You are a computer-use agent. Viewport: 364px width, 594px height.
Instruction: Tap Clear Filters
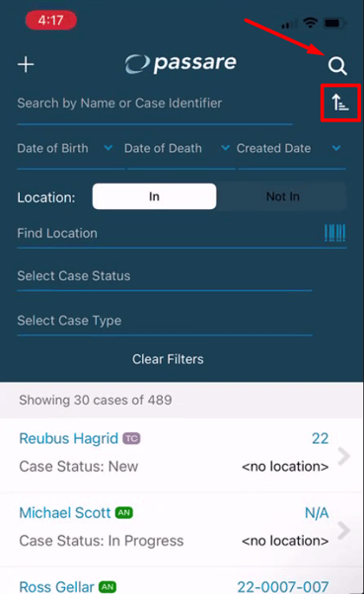tap(168, 359)
